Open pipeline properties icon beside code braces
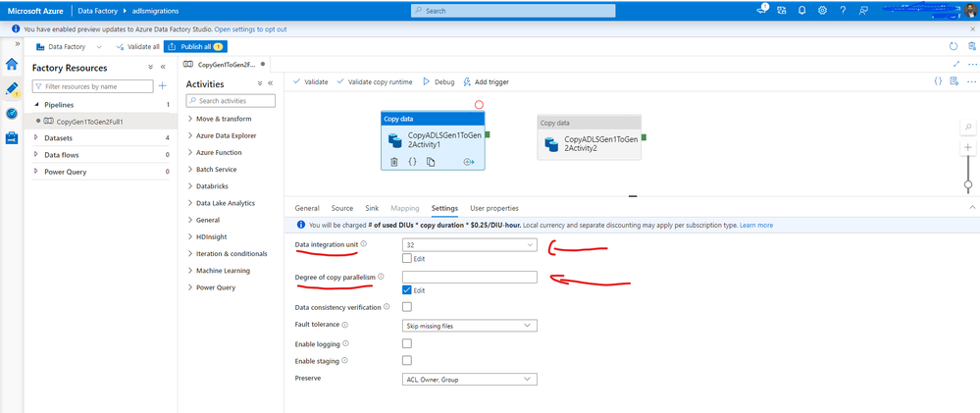The width and height of the screenshot is (980, 413). point(954,81)
